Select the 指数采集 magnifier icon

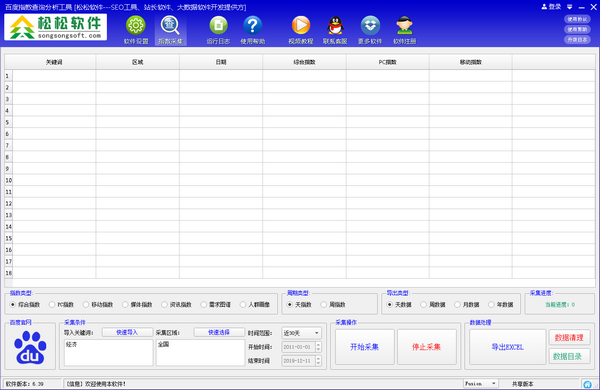[x=170, y=26]
